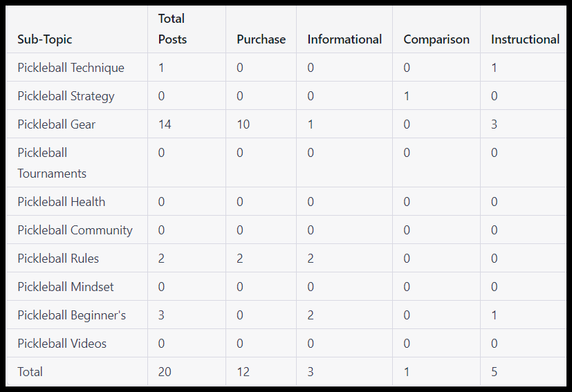Click the Pickleball Strategy row label
Image resolution: width=572 pixels, height=392 pixels.
66,96
